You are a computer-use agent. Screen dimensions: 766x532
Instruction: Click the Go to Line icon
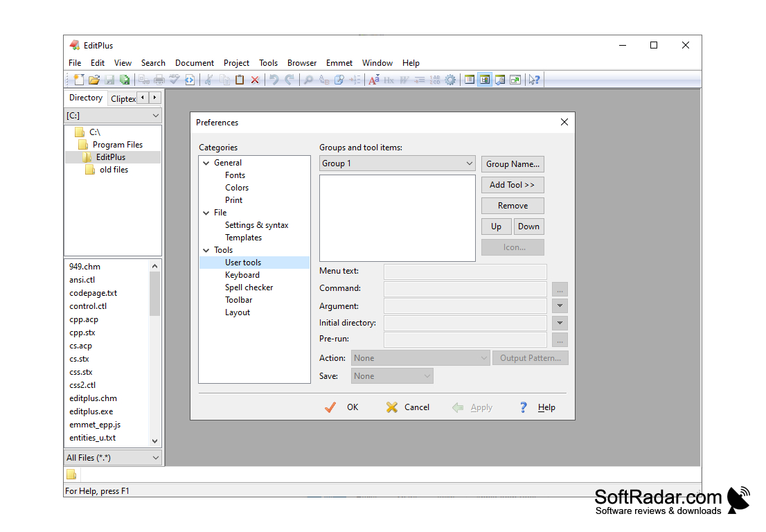click(355, 80)
